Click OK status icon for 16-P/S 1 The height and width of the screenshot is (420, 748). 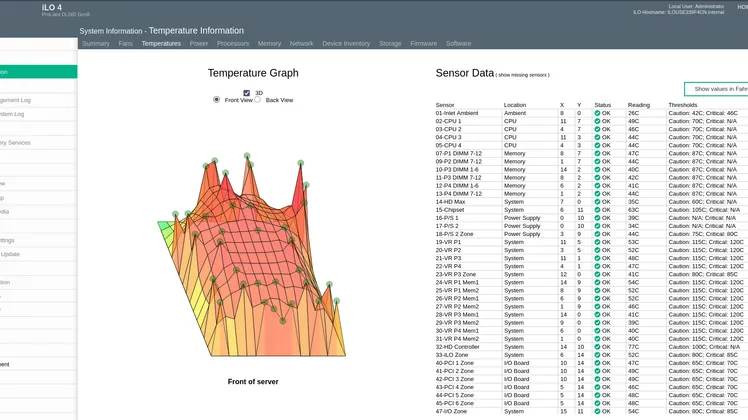(x=597, y=218)
